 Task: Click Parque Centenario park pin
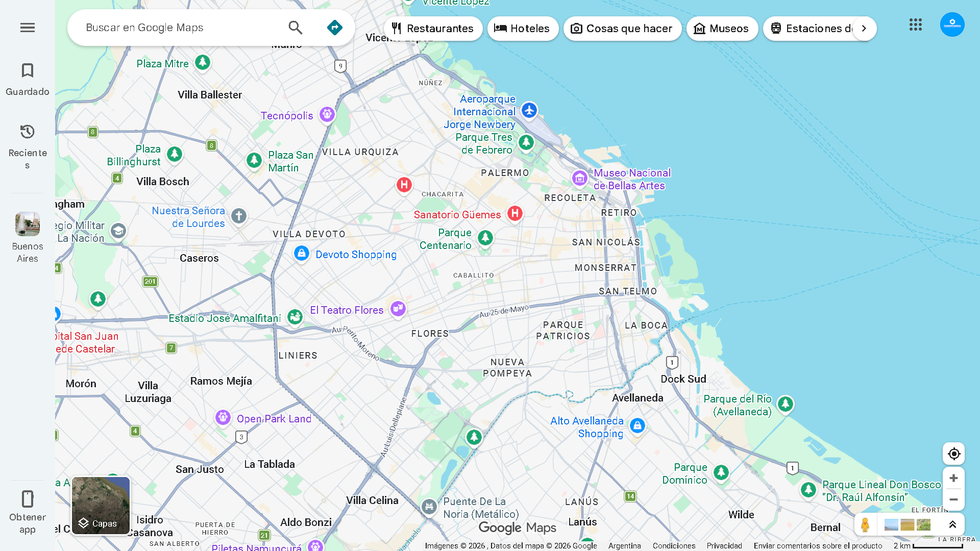coord(485,237)
